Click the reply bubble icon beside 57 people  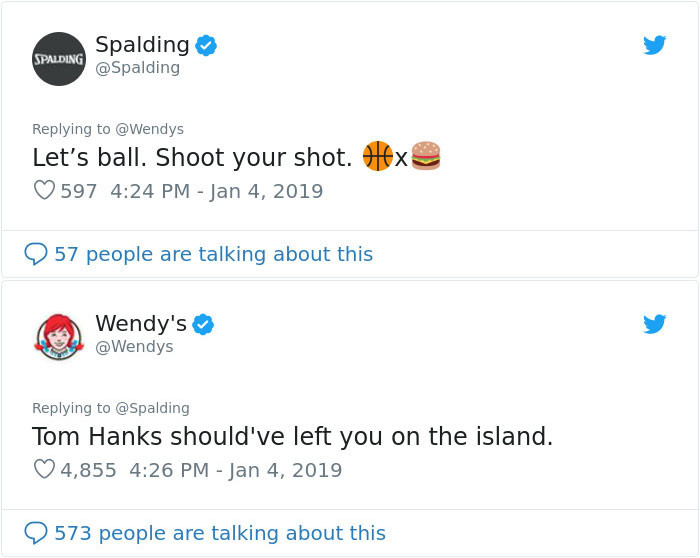pyautogui.click(x=36, y=254)
